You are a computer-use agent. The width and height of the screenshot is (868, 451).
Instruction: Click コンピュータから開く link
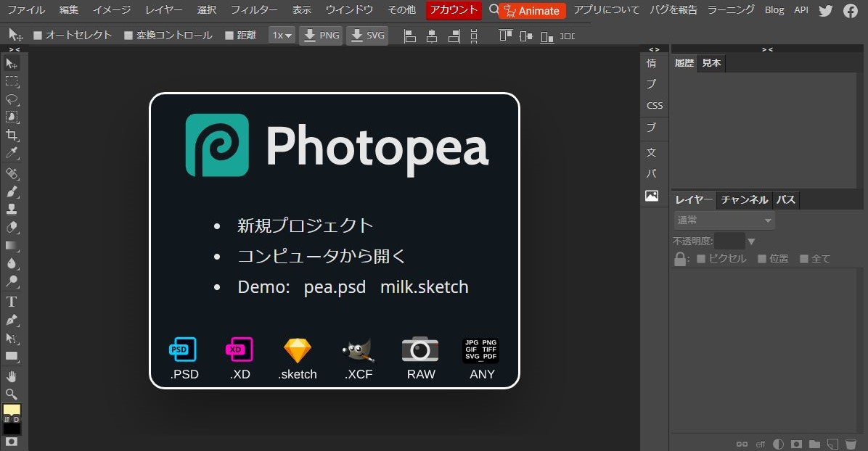tap(321, 256)
